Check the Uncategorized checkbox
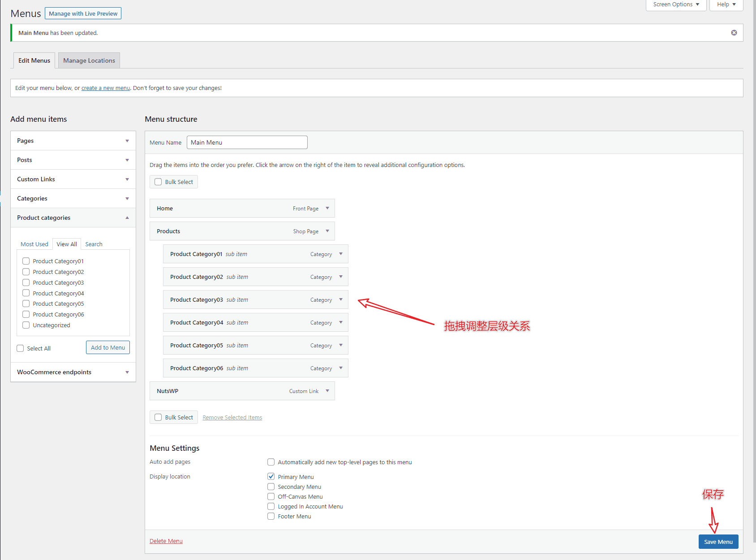Viewport: 756px width, 560px height. click(26, 325)
